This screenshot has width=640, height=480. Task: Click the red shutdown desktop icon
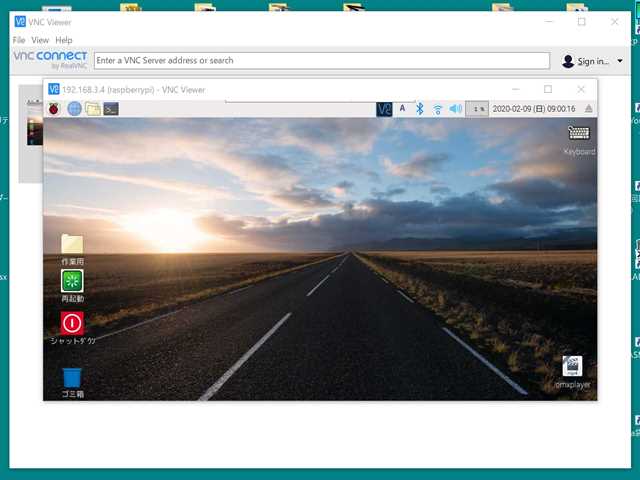[x=72, y=323]
